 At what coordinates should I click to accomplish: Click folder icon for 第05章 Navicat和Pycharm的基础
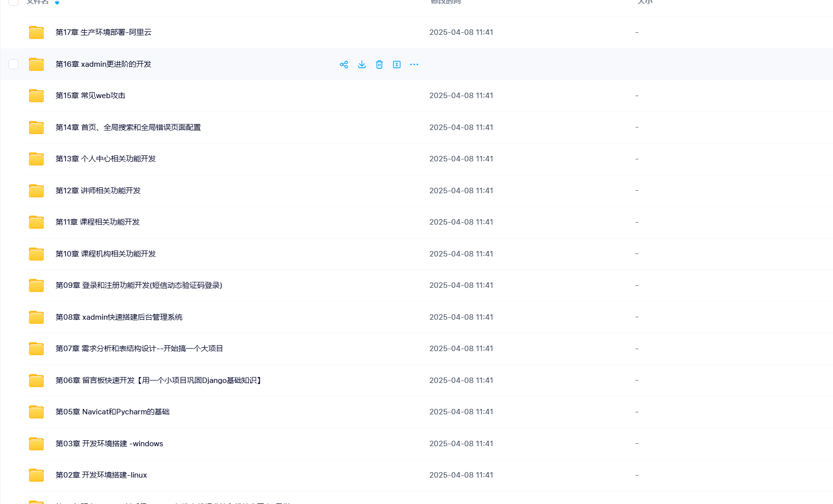tap(36, 412)
